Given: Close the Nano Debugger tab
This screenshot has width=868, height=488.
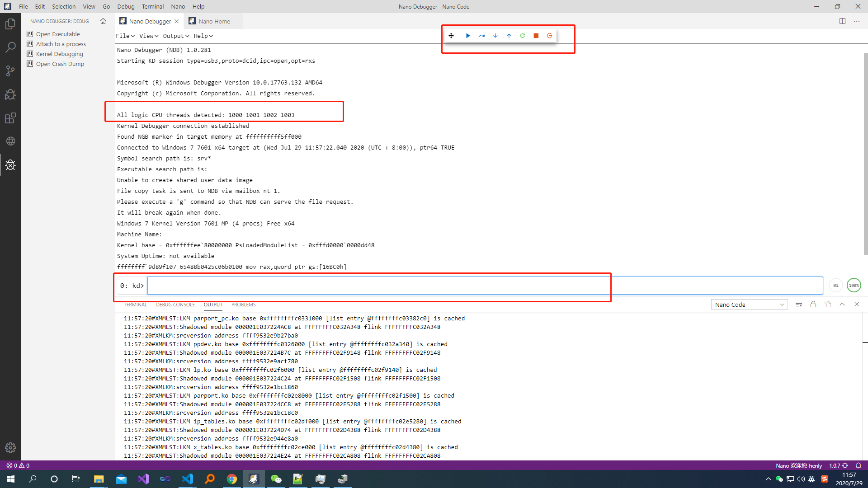Looking at the screenshot, I should [177, 21].
